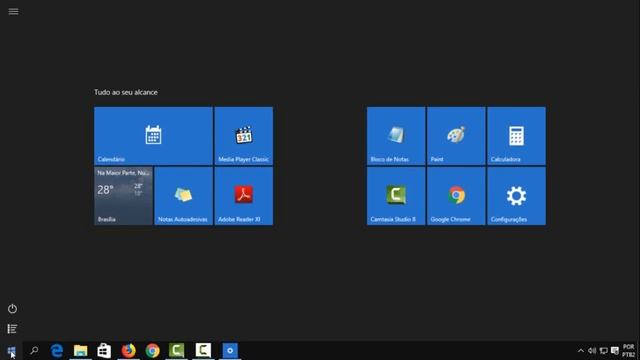Open white Camtasia recorder icon in taskbar
The image size is (640, 360).
(x=203, y=351)
